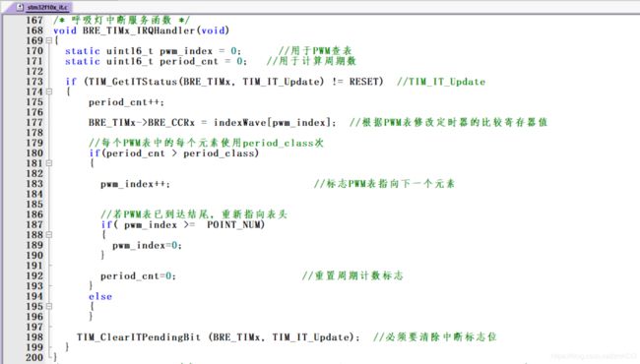
Task: Collapse the if block fold at line 174
Action: 49,91
